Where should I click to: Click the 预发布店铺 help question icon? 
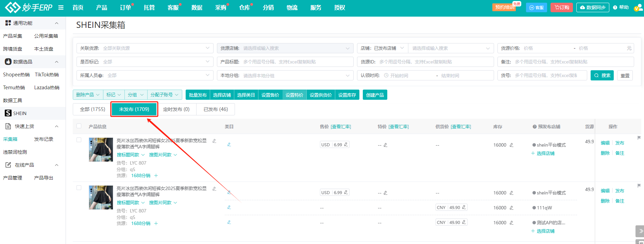tap(535, 127)
